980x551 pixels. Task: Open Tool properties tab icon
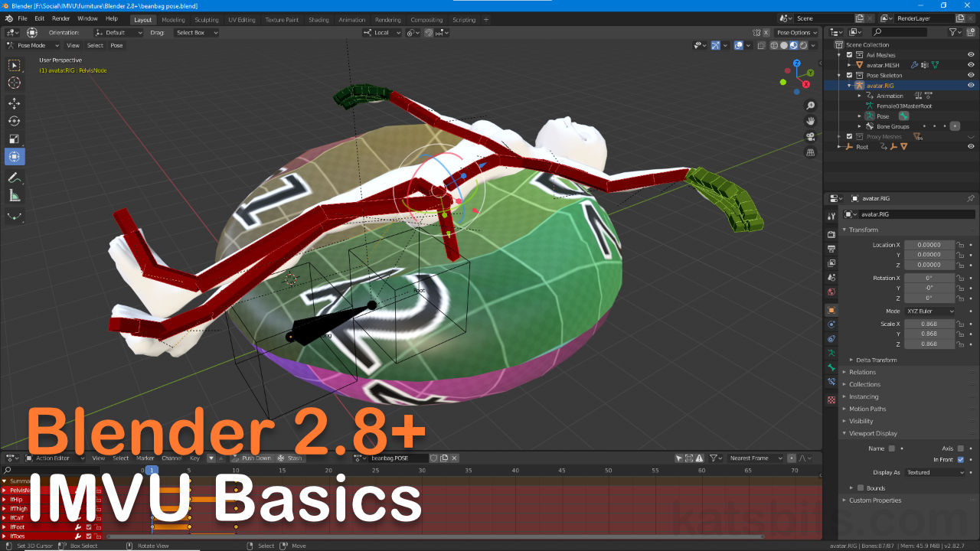(831, 217)
